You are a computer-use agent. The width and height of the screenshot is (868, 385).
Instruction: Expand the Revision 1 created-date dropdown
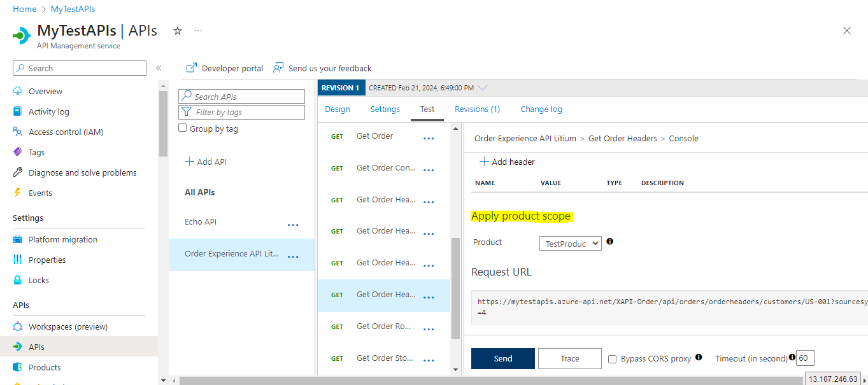482,88
